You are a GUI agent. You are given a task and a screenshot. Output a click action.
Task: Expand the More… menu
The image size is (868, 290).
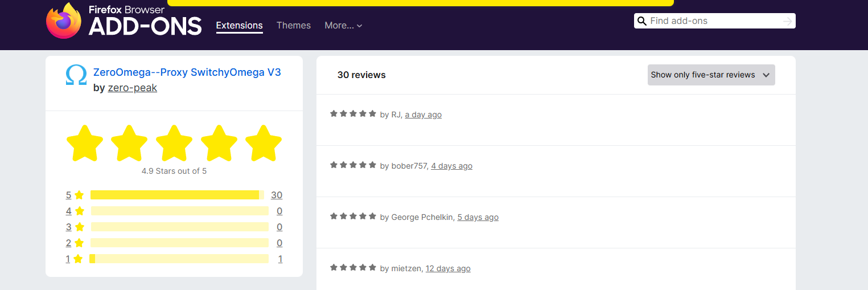tap(343, 26)
